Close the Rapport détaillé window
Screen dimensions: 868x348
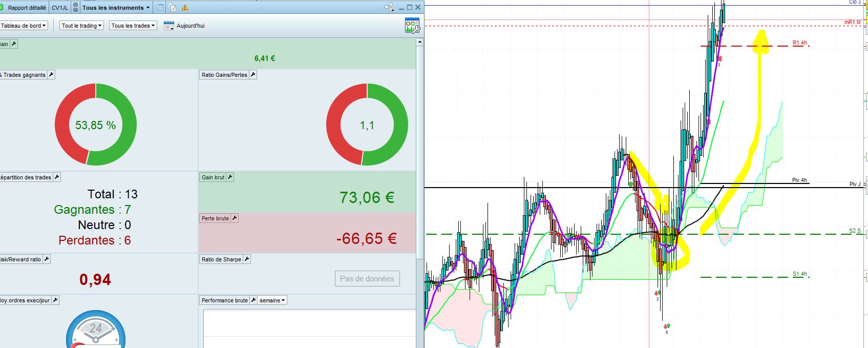pyautogui.click(x=418, y=7)
